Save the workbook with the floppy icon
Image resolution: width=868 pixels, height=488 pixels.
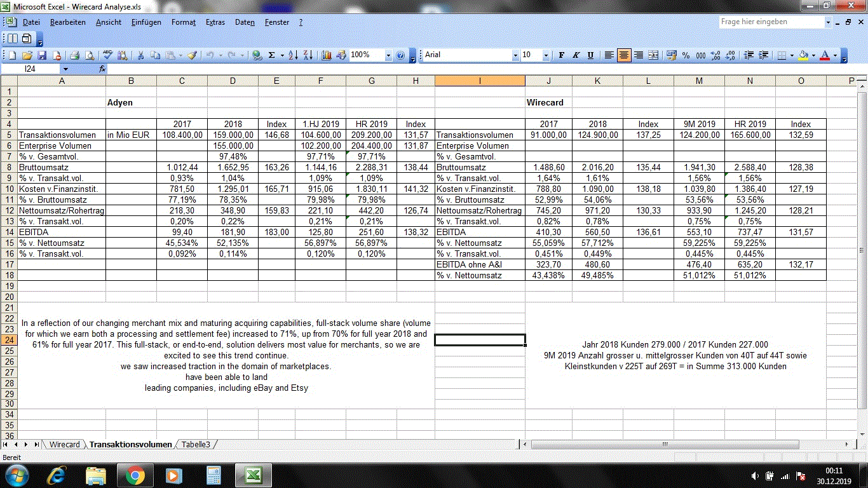coord(42,55)
